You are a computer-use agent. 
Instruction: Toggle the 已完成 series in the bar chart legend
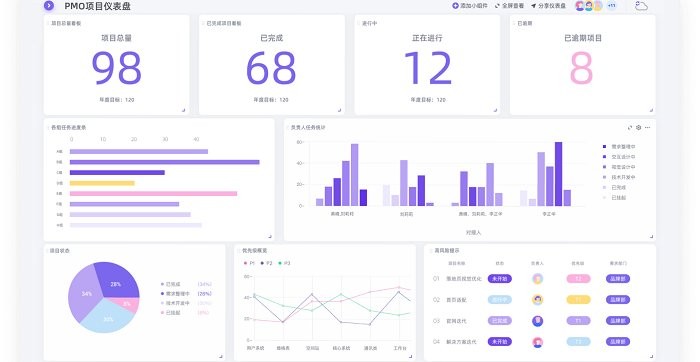pos(614,187)
